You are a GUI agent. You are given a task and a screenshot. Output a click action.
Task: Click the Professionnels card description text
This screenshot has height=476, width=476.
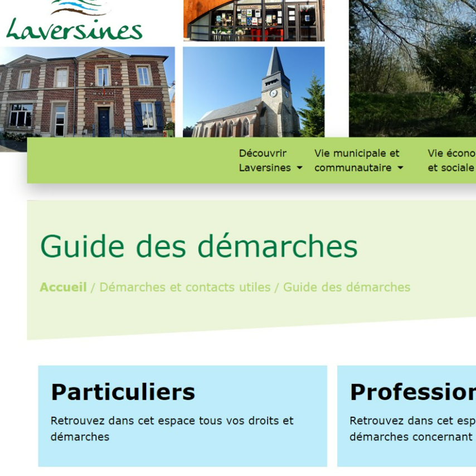412,428
